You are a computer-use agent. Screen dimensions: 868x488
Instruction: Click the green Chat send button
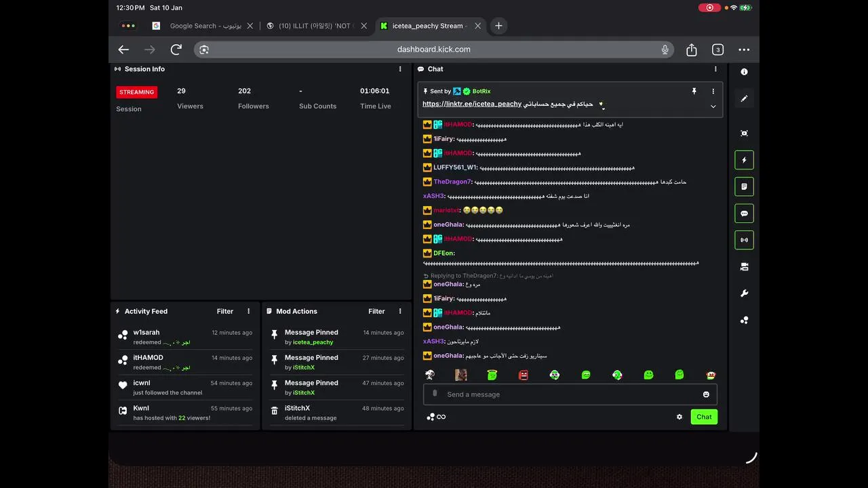(x=704, y=417)
